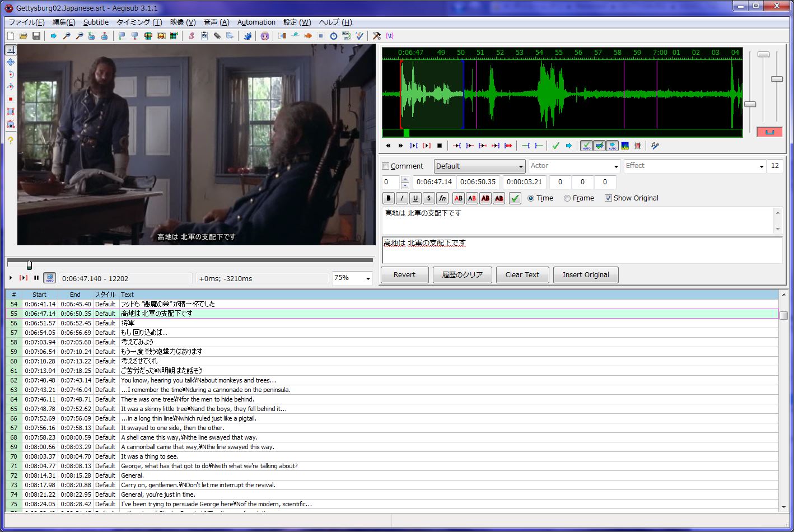Click the Bold formatting button
This screenshot has height=532, width=794.
pos(389,198)
